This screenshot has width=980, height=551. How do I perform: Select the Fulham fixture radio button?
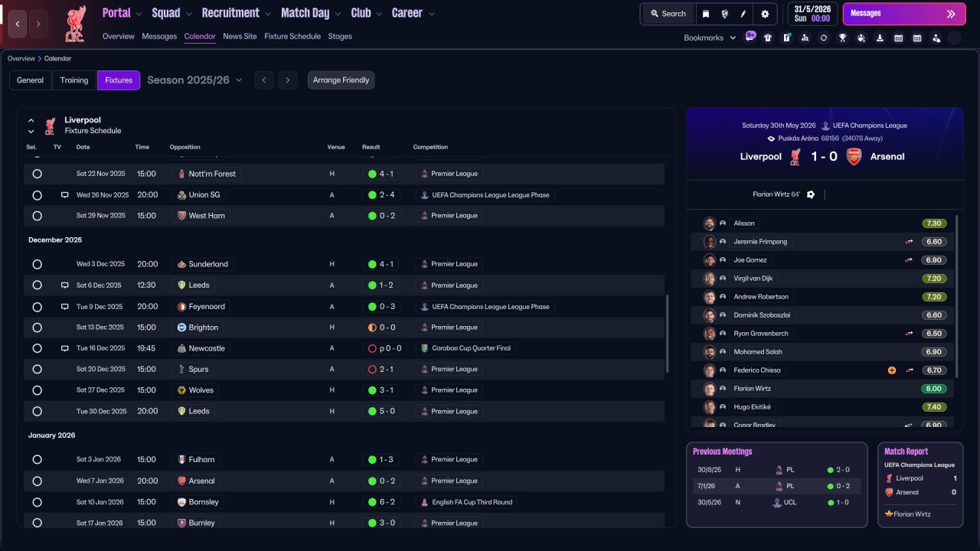pyautogui.click(x=37, y=460)
